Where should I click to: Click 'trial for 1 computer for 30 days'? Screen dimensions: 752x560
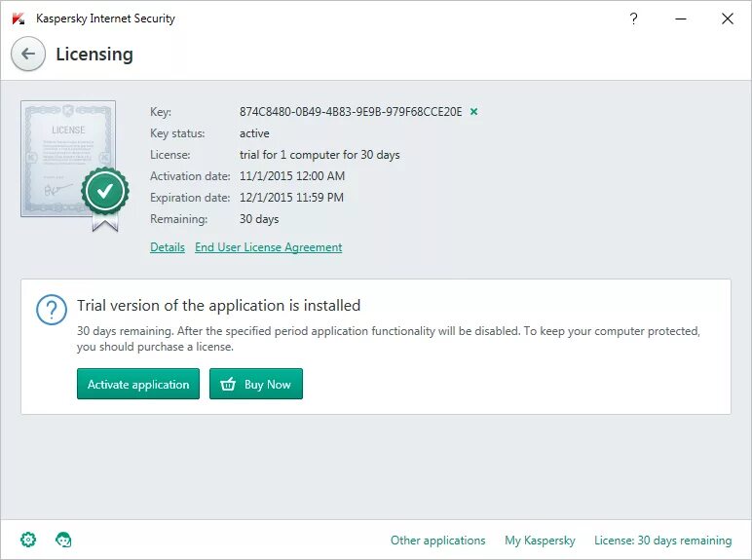coord(320,155)
